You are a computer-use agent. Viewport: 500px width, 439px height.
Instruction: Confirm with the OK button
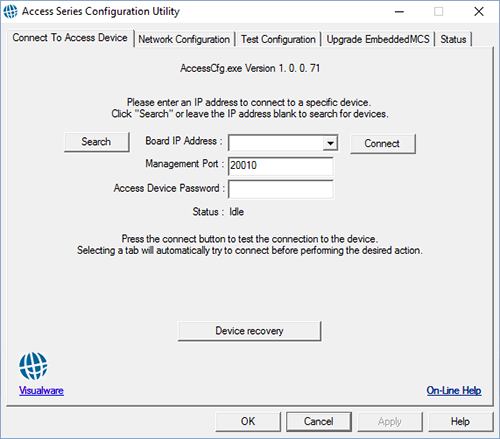tap(248, 422)
